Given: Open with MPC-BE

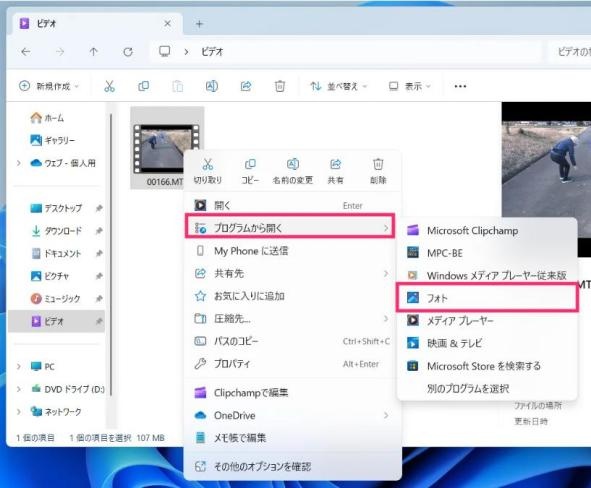Looking at the screenshot, I should tap(487, 253).
